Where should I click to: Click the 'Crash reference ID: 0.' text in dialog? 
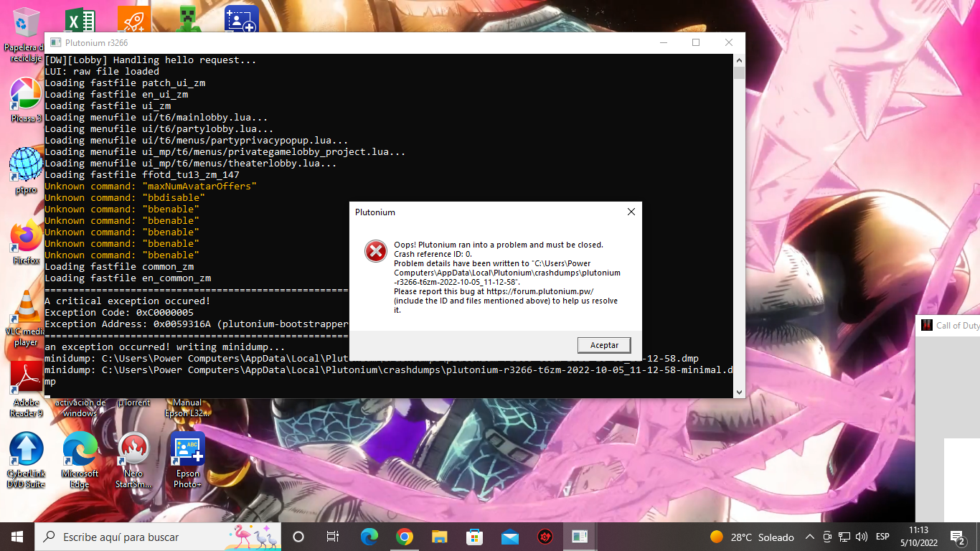[433, 254]
